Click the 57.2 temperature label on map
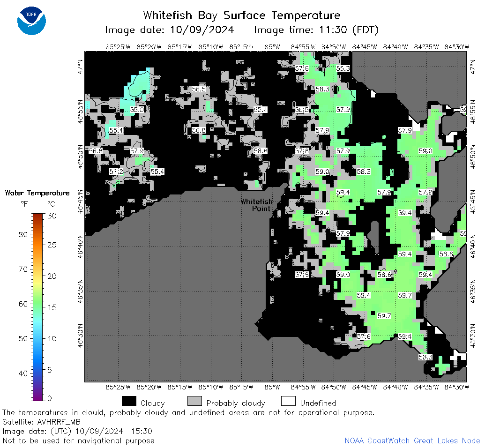The image size is (485, 448). tap(116, 172)
